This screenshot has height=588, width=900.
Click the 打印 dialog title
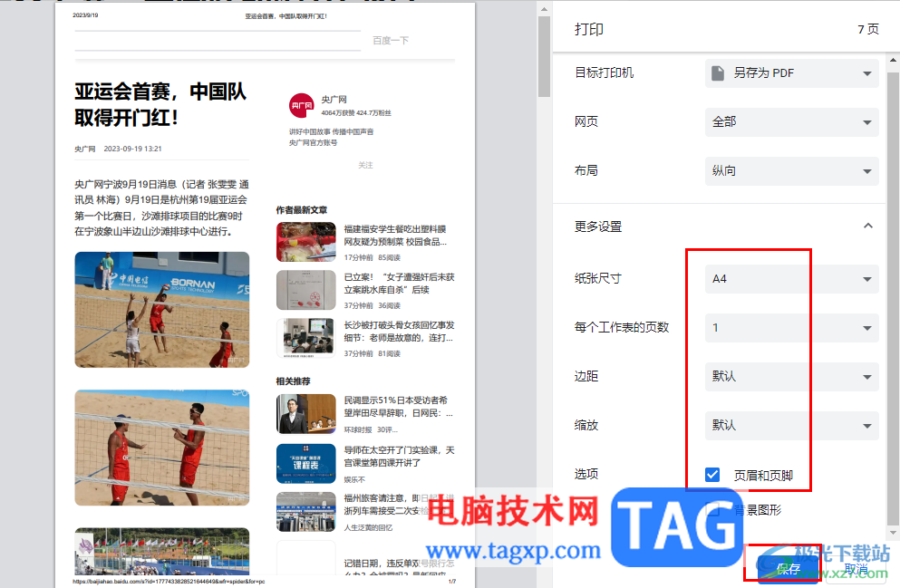point(589,29)
